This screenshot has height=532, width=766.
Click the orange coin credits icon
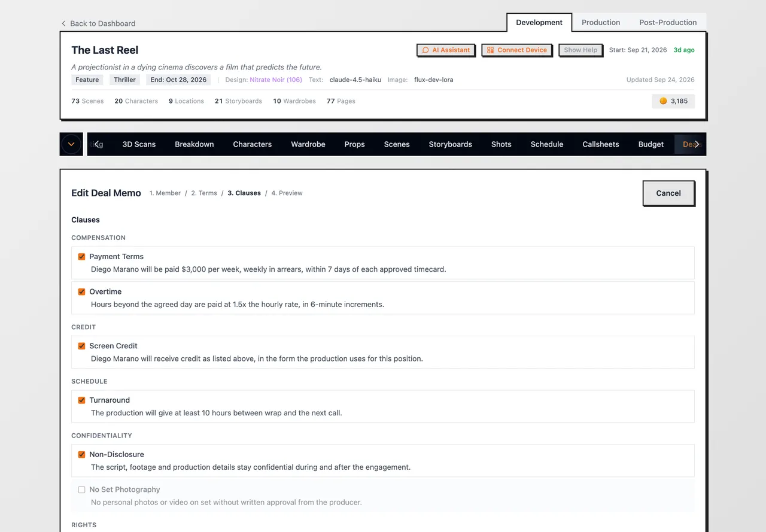pos(663,101)
